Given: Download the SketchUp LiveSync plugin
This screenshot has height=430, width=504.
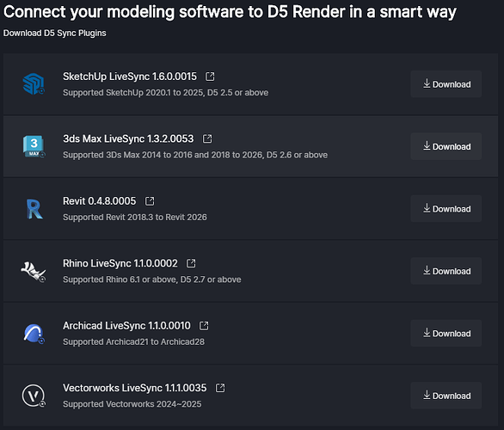Looking at the screenshot, I should pyautogui.click(x=446, y=84).
